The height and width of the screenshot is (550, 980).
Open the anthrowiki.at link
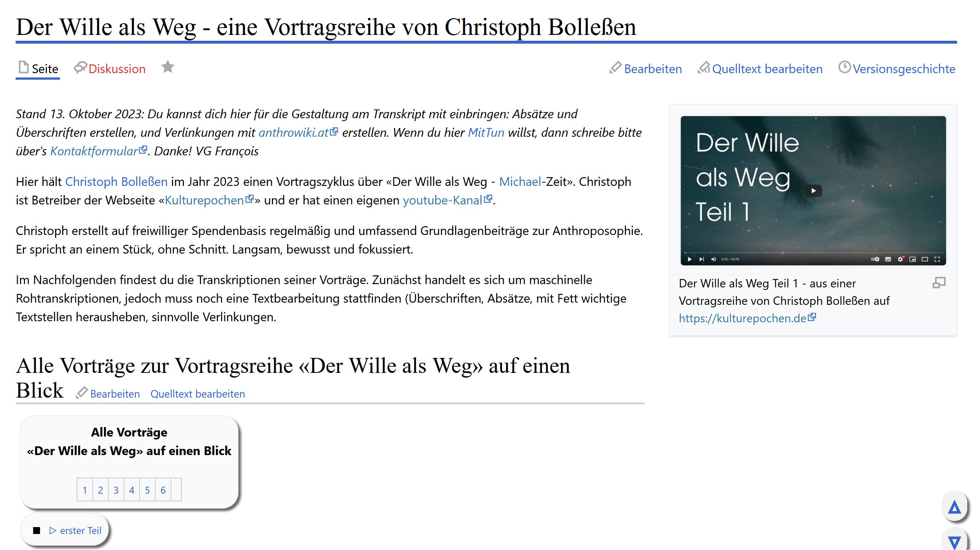pos(293,133)
